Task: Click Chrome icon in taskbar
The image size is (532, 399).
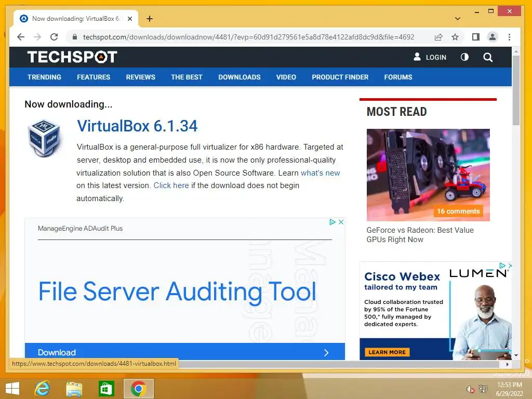Action: click(138, 389)
